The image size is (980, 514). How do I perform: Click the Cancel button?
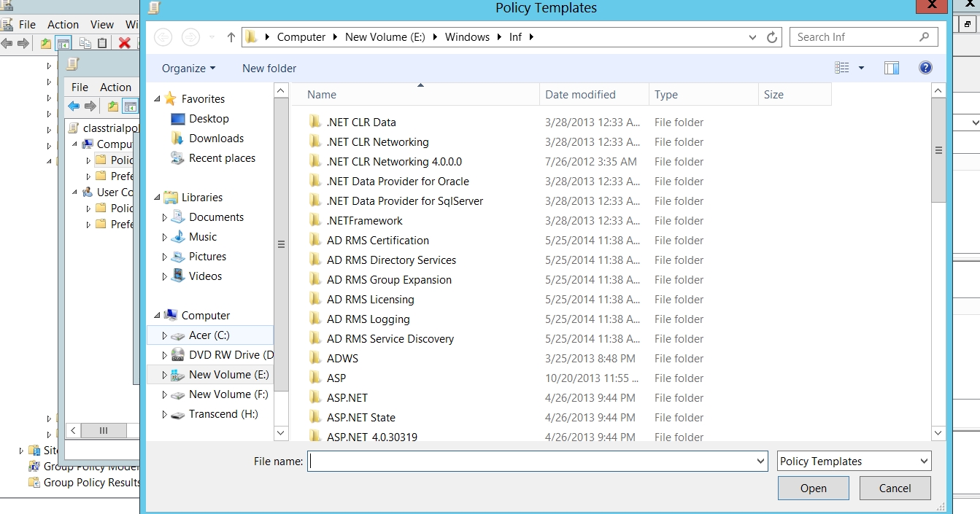895,488
